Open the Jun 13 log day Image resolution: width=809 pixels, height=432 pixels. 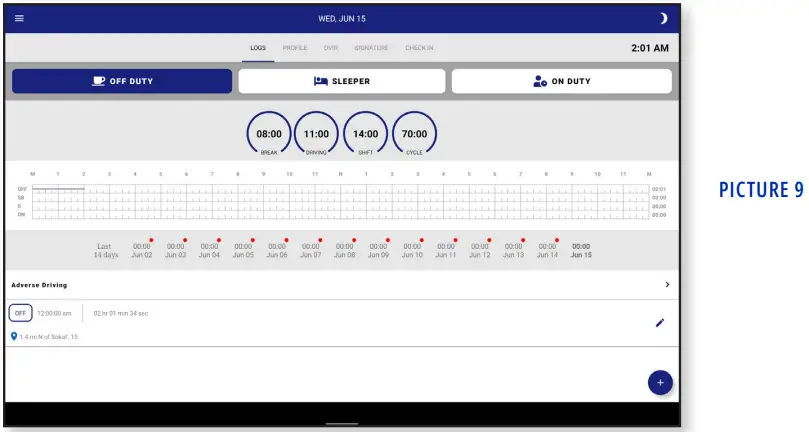click(513, 250)
